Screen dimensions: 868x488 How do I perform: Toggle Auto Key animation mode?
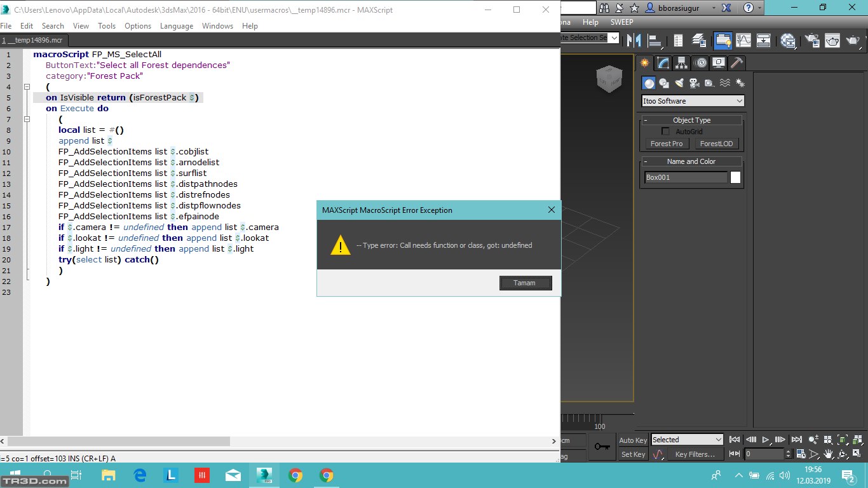pos(633,440)
